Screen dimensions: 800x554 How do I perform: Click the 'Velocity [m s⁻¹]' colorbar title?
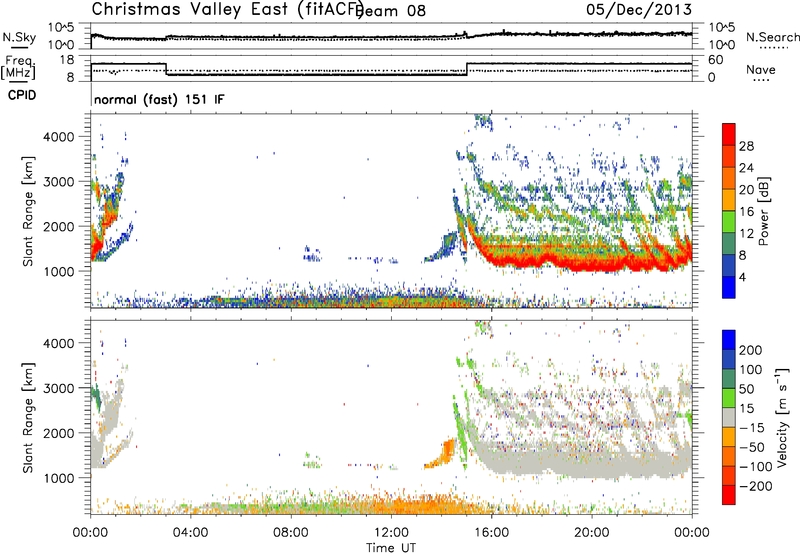(782, 417)
